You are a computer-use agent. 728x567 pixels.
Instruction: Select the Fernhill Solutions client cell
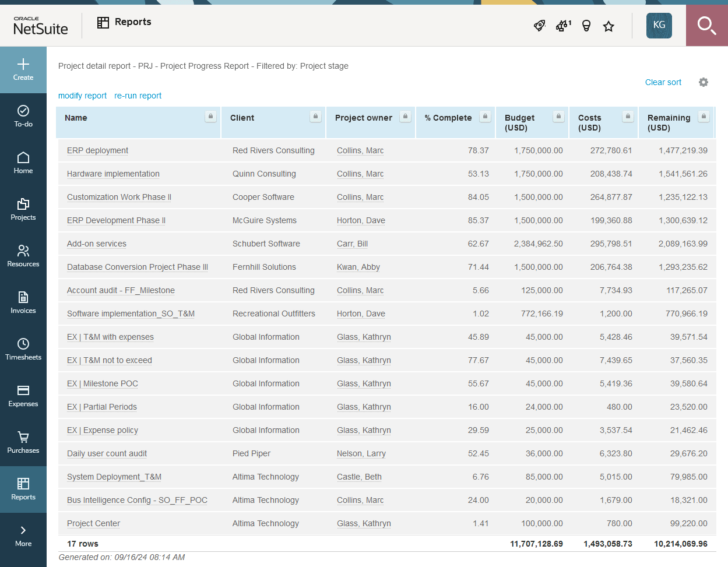(x=264, y=267)
